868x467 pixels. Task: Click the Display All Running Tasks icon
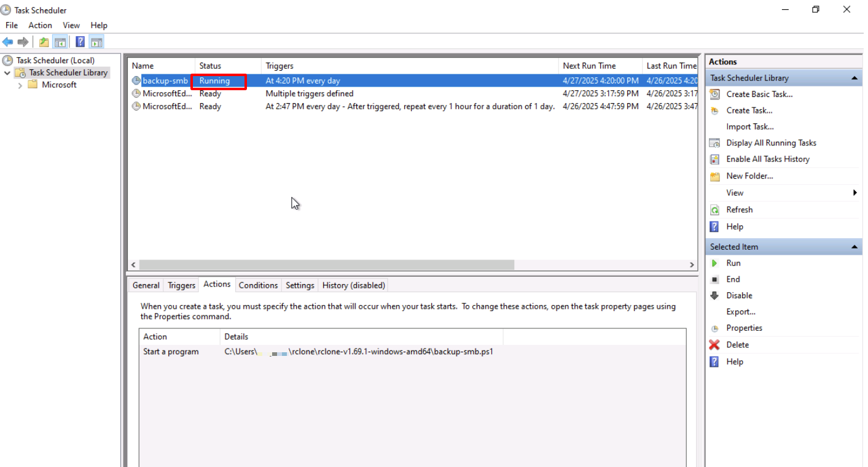[714, 143]
